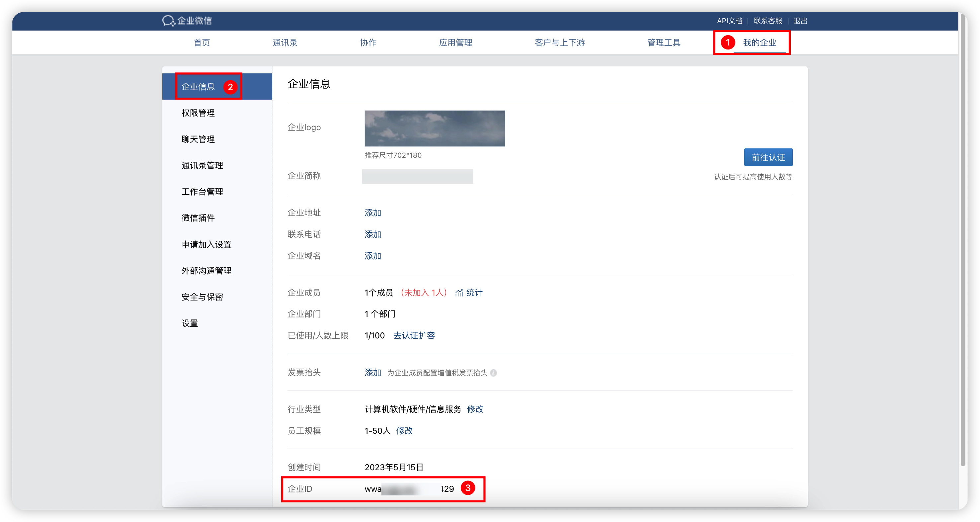Viewport: 980px width, 522px height.
Task: Click 修改 next to 行业类型
Action: (x=475, y=409)
